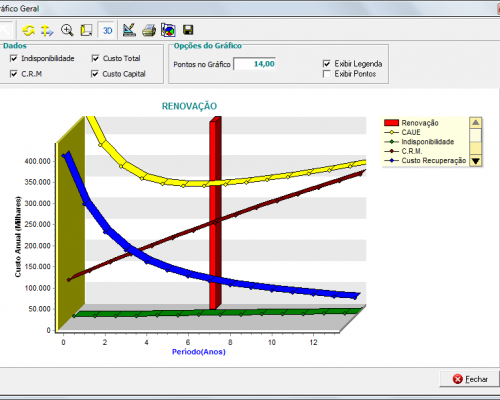Print the chart using printer icon
500x400 pixels.
[149, 30]
